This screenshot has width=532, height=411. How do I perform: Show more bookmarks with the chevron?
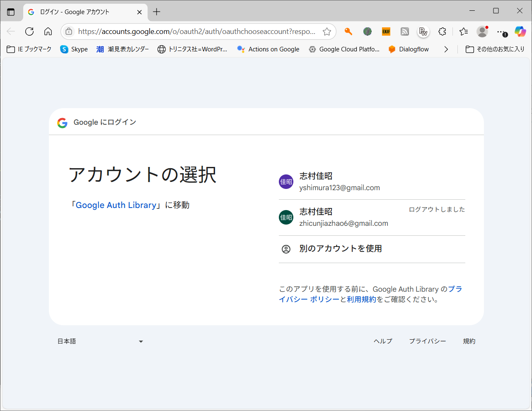446,49
